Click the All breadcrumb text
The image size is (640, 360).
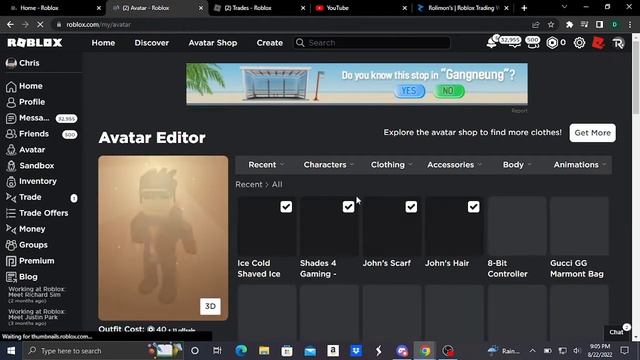coord(277,184)
